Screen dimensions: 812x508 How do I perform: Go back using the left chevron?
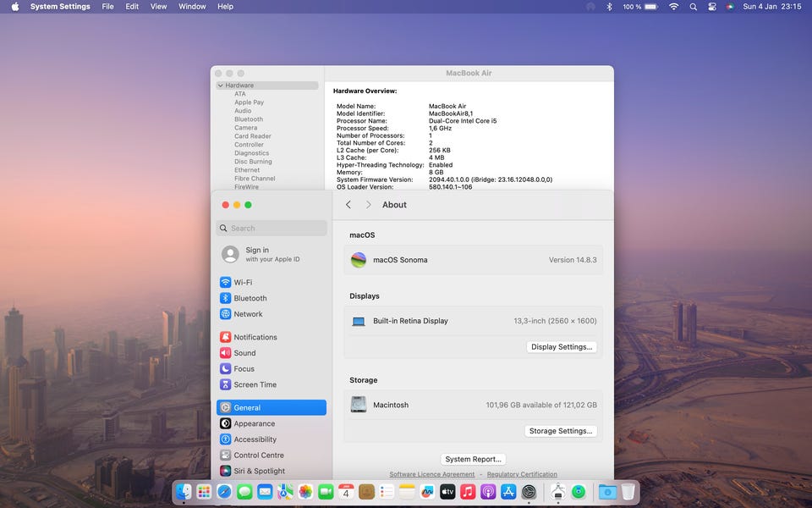click(x=348, y=205)
